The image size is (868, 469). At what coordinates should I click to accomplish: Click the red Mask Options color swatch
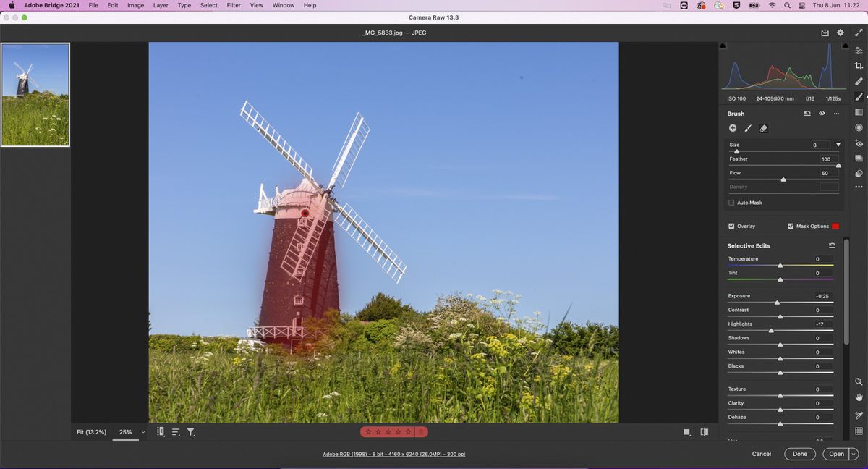click(x=836, y=226)
